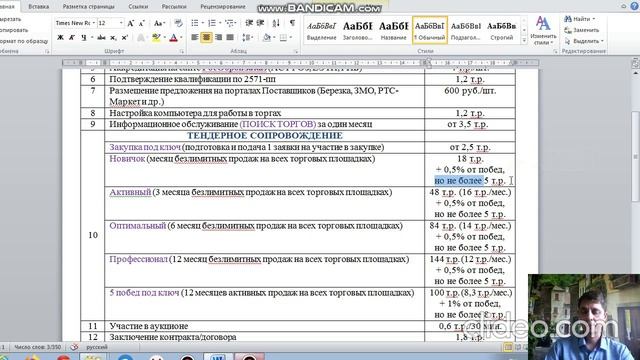Increase the font size
Screen dimensions: 640x360
131,23
